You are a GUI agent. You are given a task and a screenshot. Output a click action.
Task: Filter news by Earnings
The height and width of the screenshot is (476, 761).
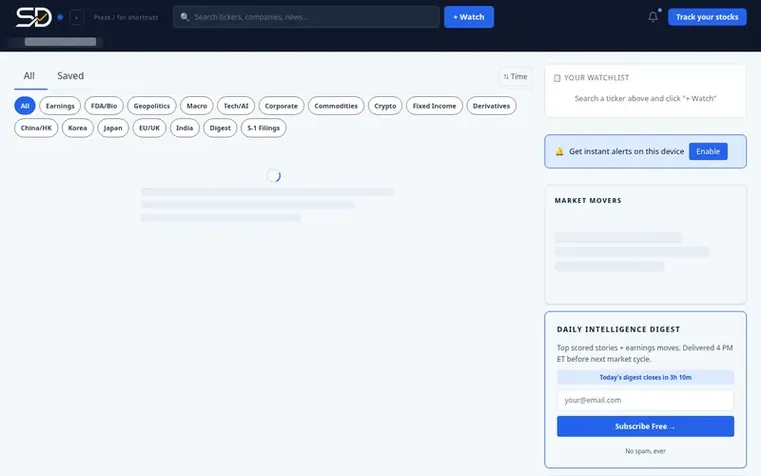tap(60, 106)
